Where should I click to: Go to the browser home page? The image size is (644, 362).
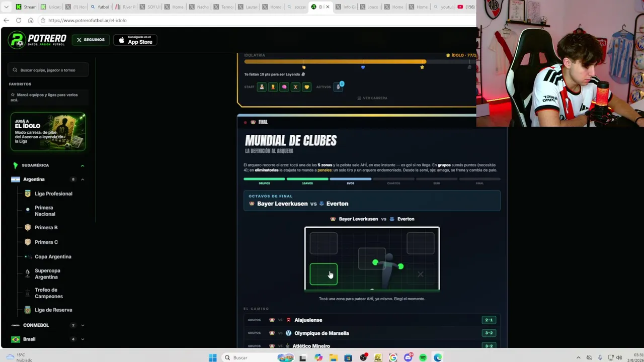[31, 20]
